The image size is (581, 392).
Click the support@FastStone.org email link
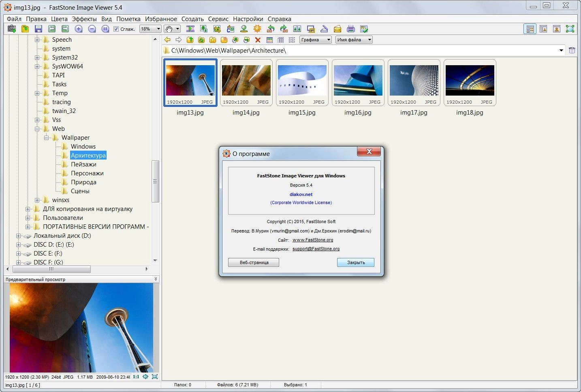click(x=316, y=249)
